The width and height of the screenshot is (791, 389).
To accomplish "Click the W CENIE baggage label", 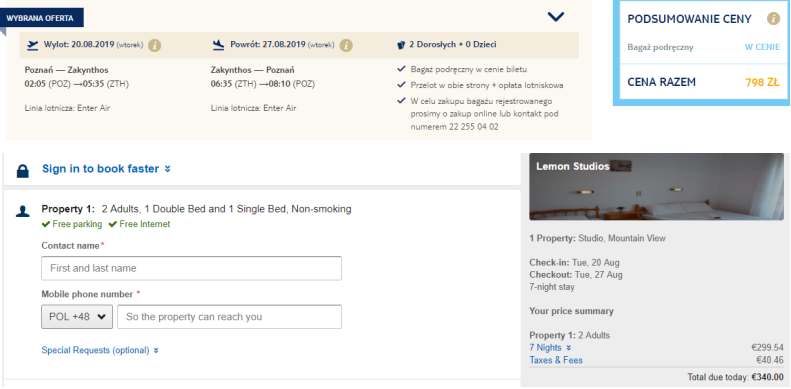I will pos(762,47).
